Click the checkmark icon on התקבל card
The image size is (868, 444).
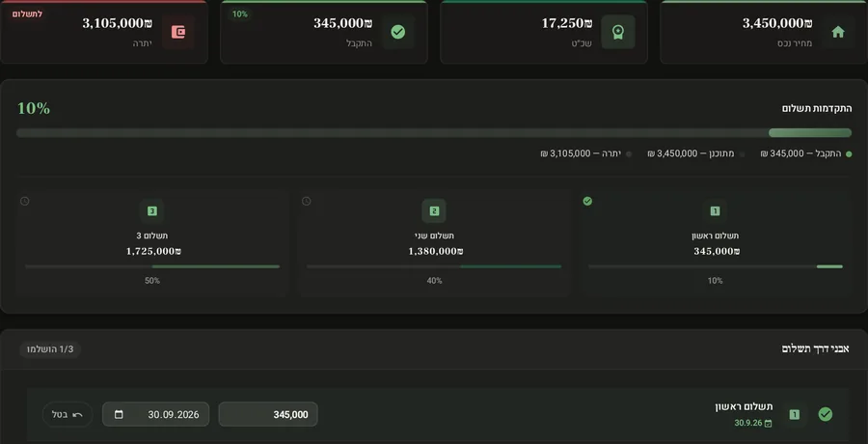(x=398, y=32)
